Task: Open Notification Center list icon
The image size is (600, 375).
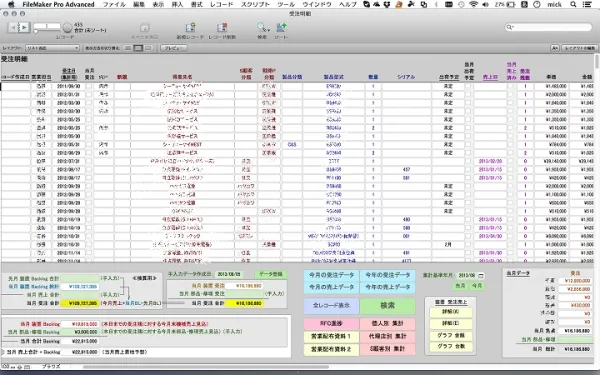Action: (587, 4)
